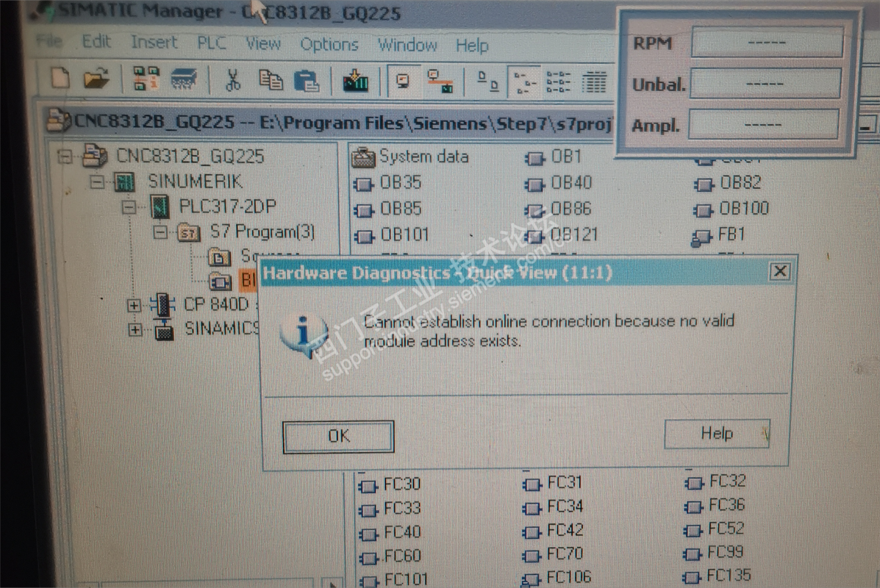The image size is (880, 588).
Task: Select the FC42 block
Action: pyautogui.click(x=553, y=530)
